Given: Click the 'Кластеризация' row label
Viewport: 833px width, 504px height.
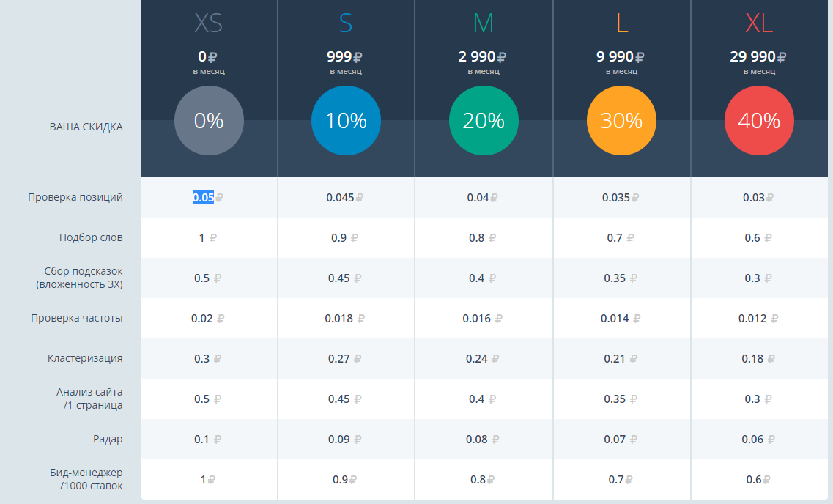Looking at the screenshot, I should [x=85, y=358].
